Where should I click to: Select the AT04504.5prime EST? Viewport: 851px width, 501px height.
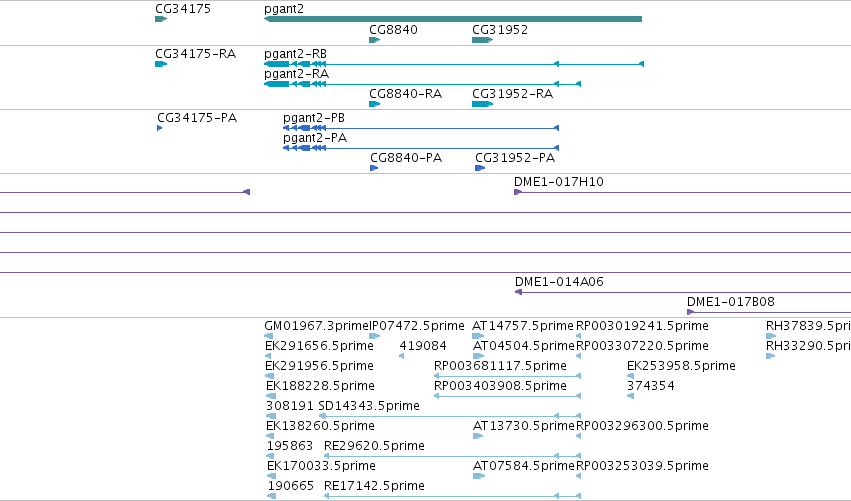coord(478,356)
